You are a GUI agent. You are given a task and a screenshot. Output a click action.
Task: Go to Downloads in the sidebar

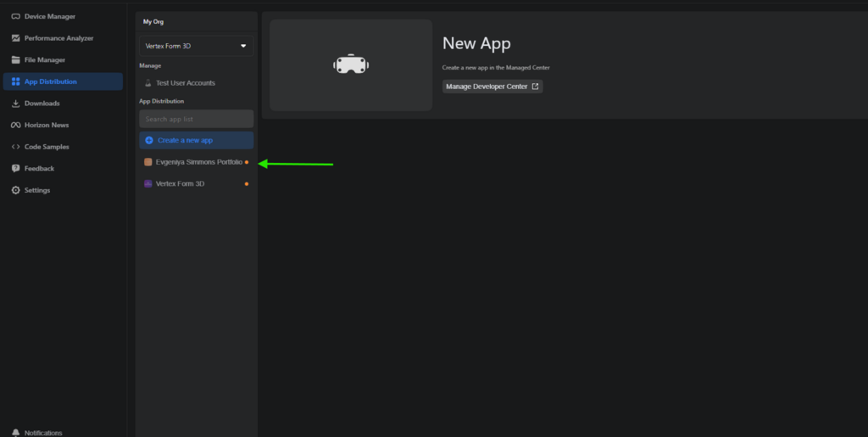42,104
